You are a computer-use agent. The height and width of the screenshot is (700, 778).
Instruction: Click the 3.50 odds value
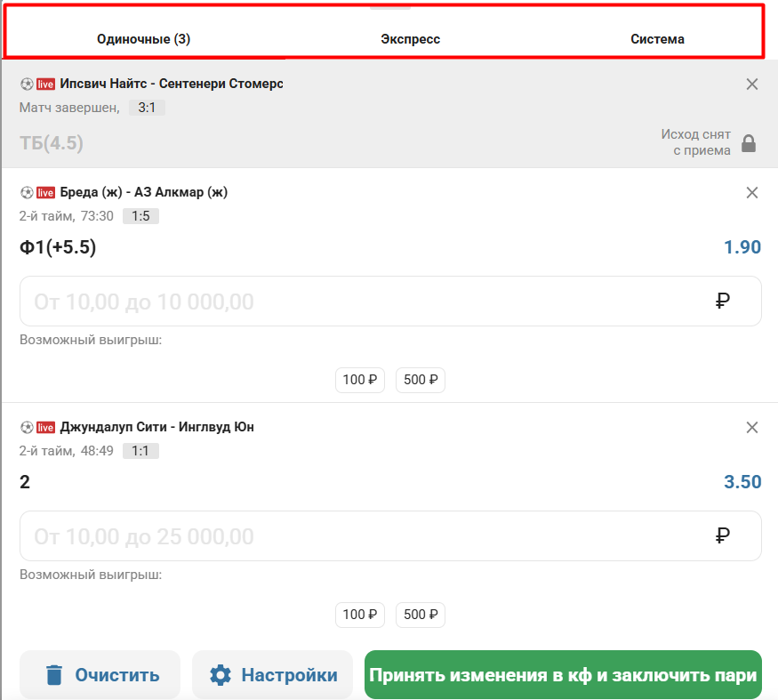coord(742,481)
